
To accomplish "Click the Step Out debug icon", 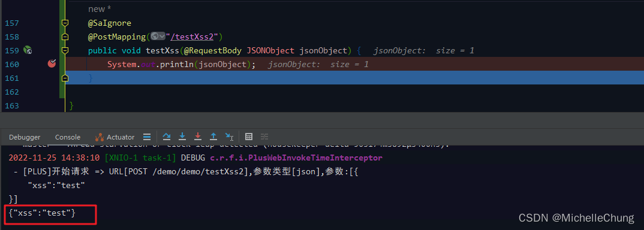I will click(x=213, y=137).
